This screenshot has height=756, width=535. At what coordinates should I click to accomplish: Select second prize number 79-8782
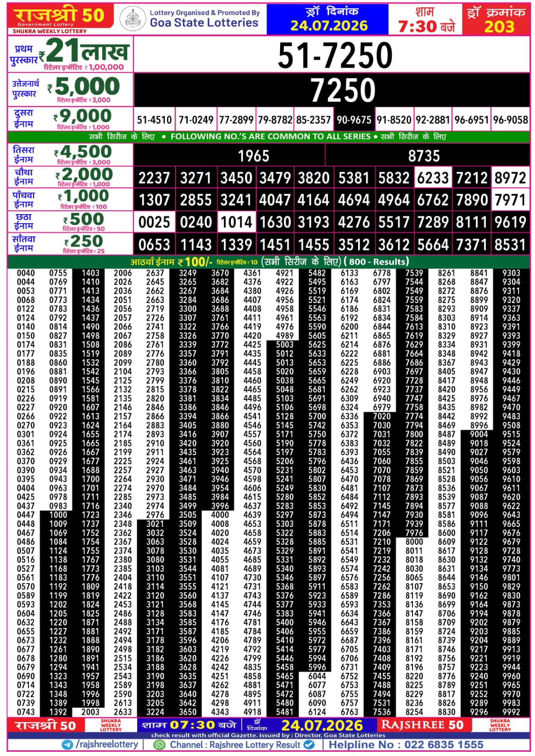click(x=275, y=120)
